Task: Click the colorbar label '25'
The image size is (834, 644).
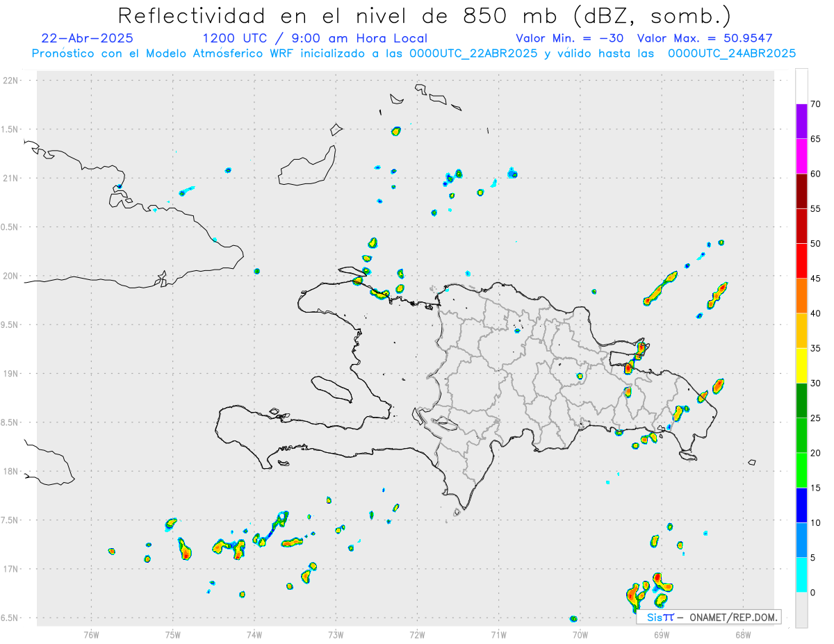Action: pos(816,418)
